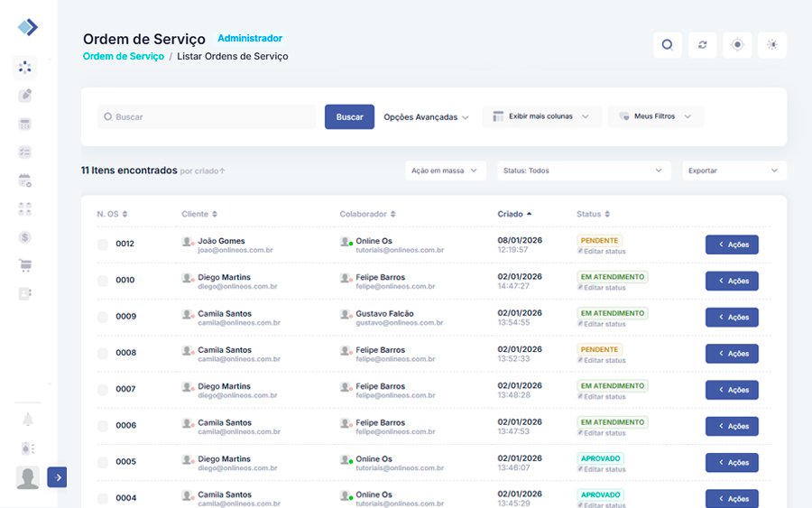The height and width of the screenshot is (508, 812).
Task: Toggle the light/dark theme sun icon
Action: point(772,45)
